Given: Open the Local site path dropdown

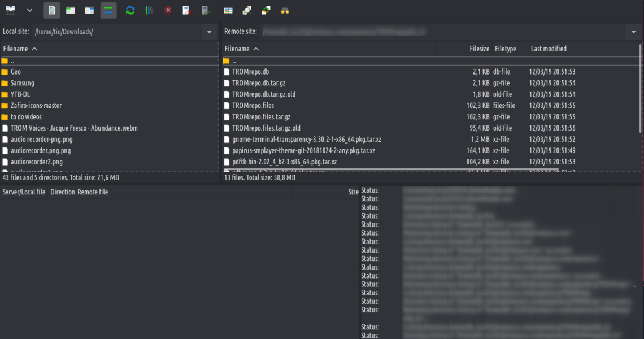Looking at the screenshot, I should pos(210,32).
